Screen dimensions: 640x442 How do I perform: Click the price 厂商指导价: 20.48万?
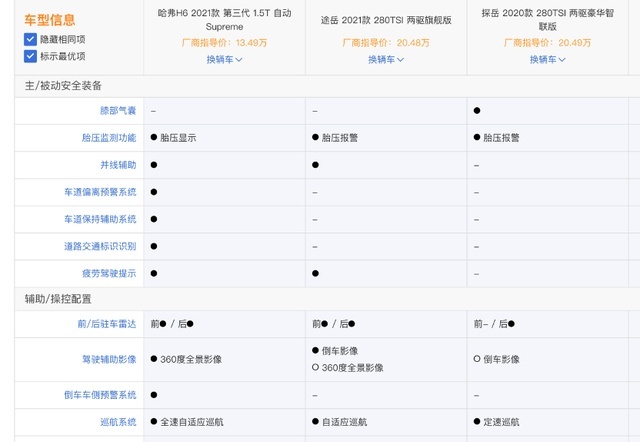point(386,43)
